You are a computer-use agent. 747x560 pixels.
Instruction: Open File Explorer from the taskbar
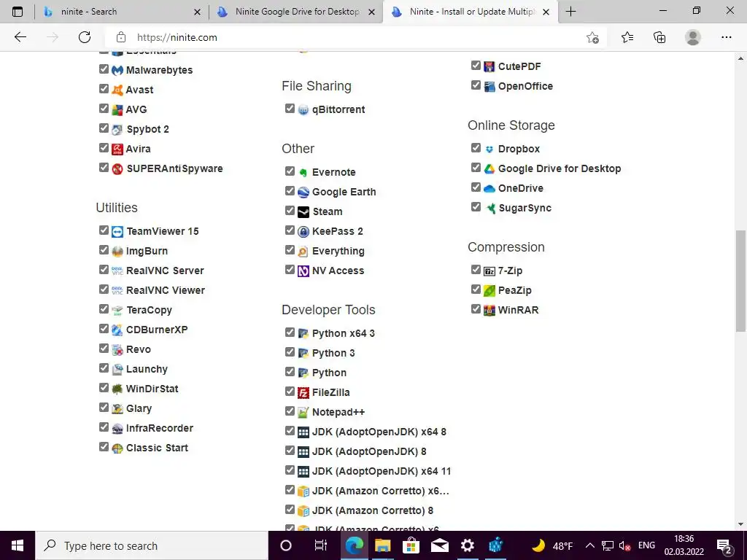click(382, 545)
